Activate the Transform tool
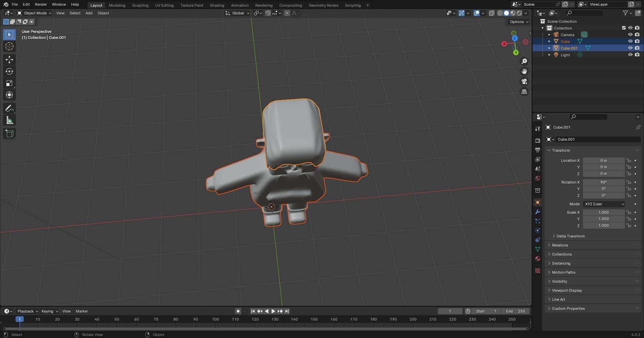Screen dimensions: 644x338 [x=9, y=95]
